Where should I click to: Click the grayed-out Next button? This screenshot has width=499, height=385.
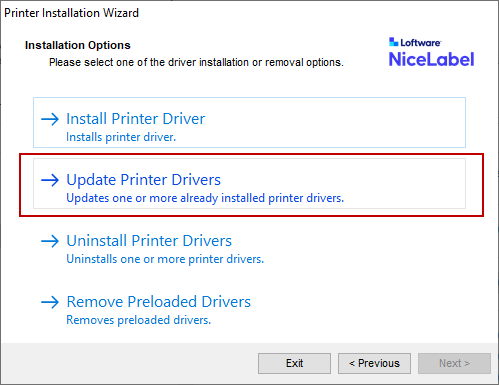(454, 363)
